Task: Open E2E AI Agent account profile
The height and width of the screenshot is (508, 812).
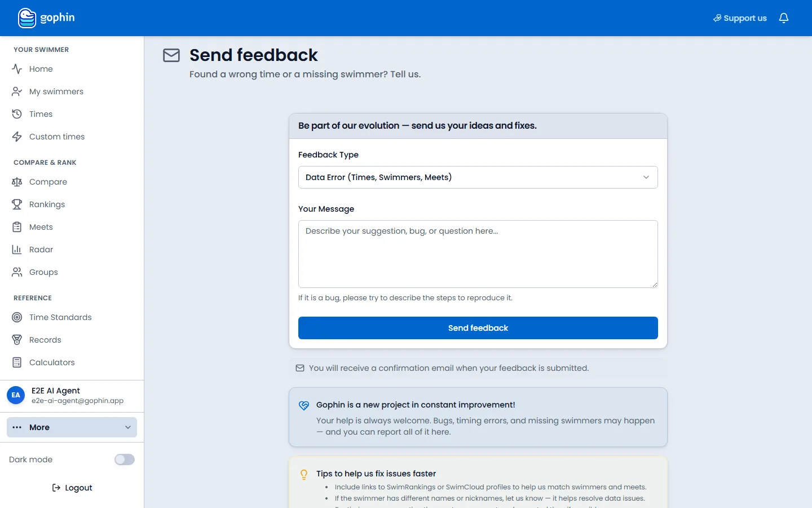Action: 72,395
